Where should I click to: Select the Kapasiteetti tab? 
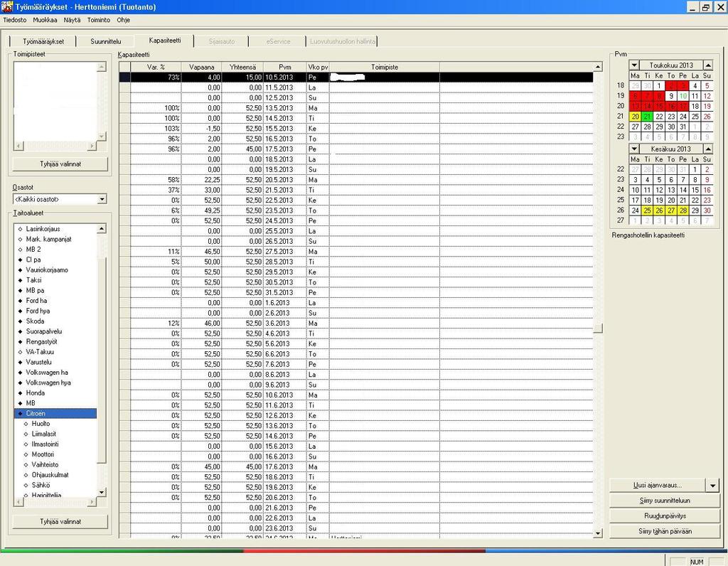tap(165, 41)
